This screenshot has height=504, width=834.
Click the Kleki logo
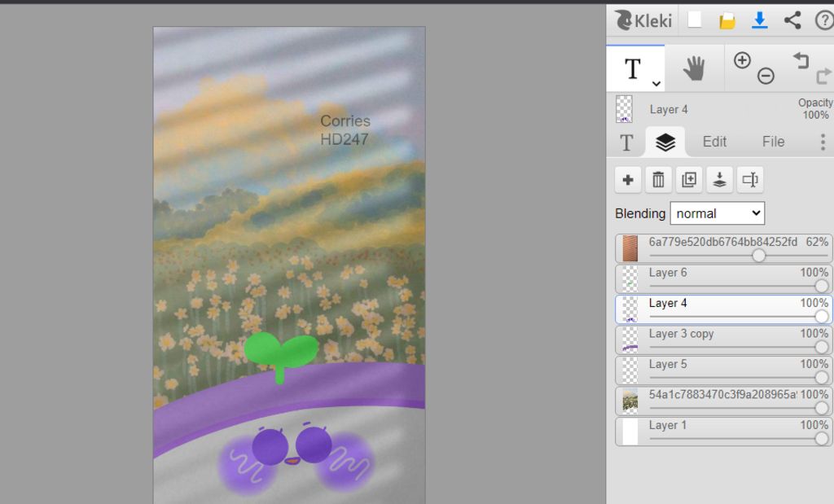tap(643, 20)
